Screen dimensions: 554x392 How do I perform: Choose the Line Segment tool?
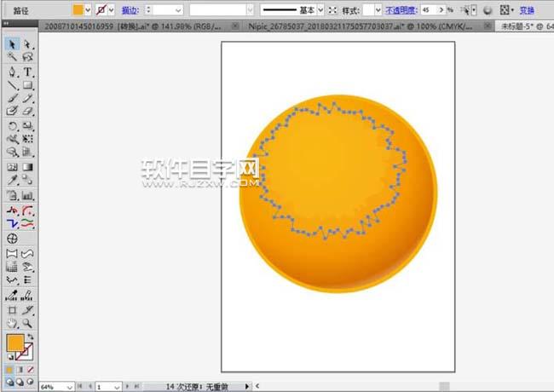pos(12,85)
